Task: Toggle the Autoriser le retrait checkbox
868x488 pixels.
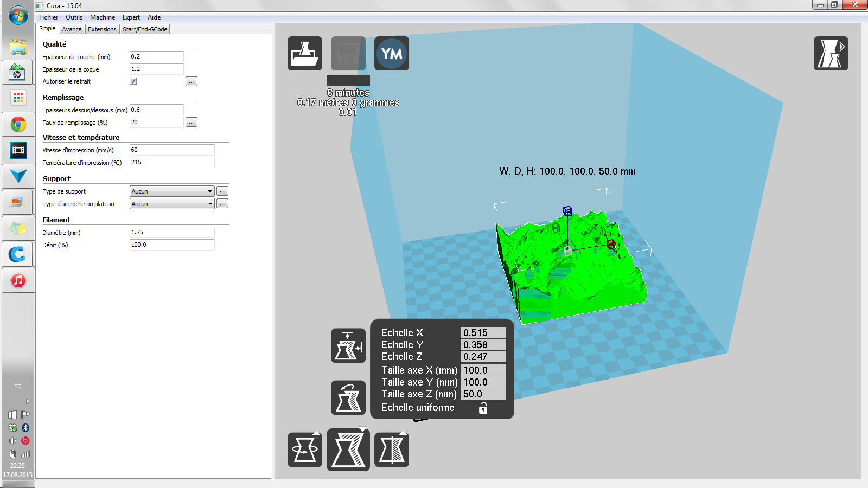Action: click(133, 81)
